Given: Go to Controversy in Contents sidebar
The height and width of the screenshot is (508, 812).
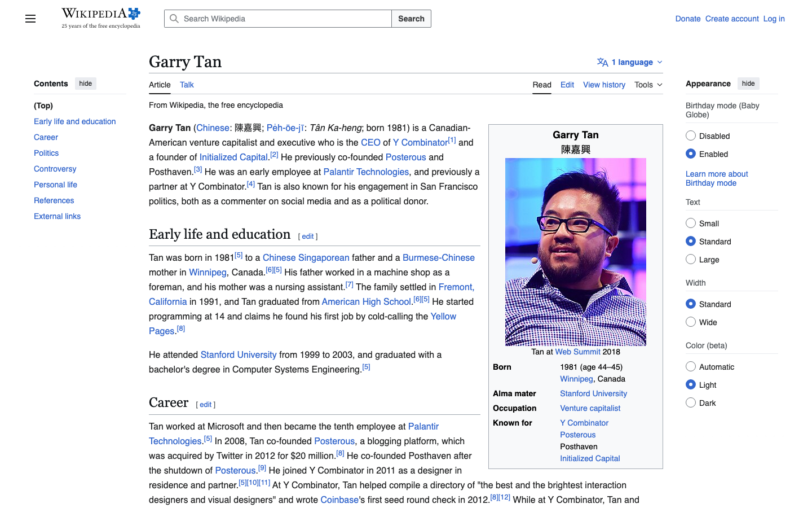Looking at the screenshot, I should [55, 169].
